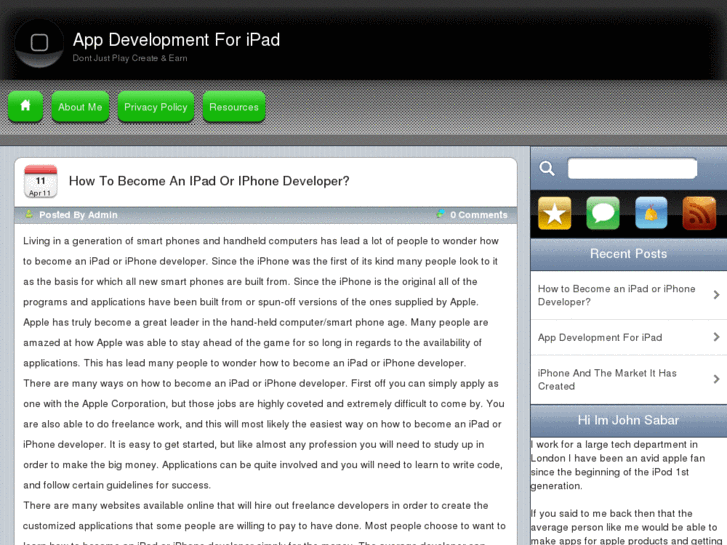Open the Resources page
Viewport: 727px width, 545px height.
tap(234, 107)
